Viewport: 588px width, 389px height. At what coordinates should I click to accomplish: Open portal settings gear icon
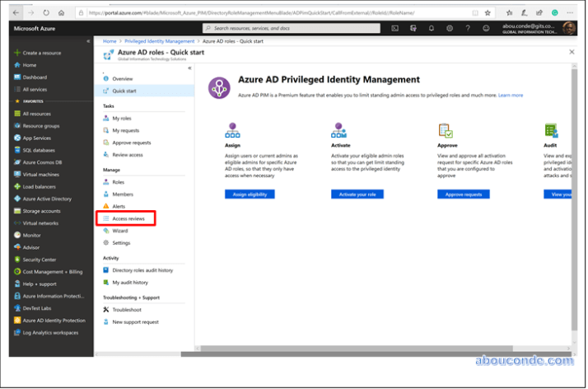(x=450, y=28)
